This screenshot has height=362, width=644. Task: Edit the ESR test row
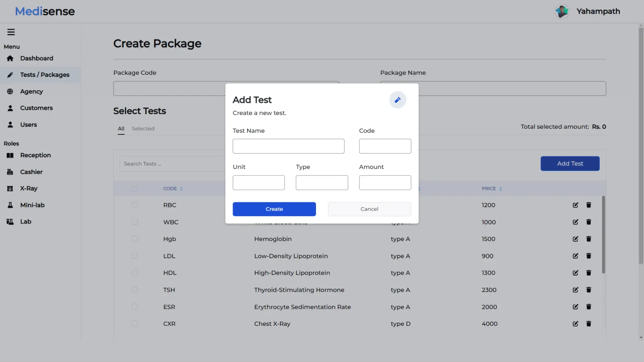pos(576,307)
